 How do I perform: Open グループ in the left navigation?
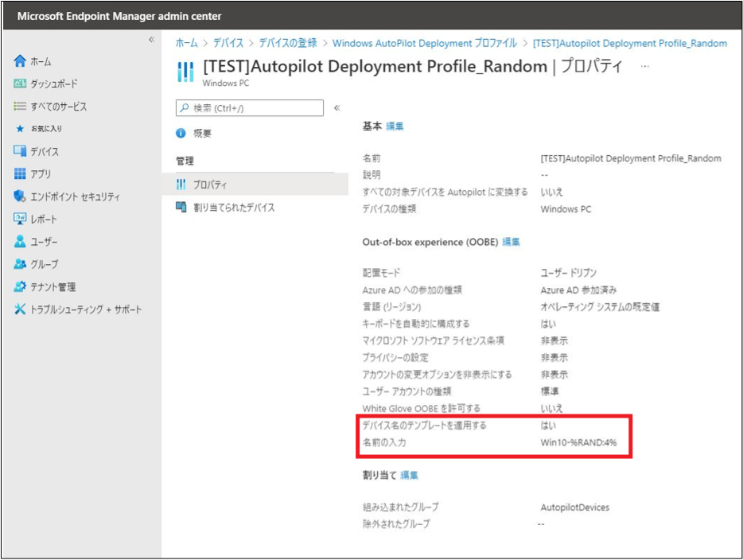(x=45, y=264)
